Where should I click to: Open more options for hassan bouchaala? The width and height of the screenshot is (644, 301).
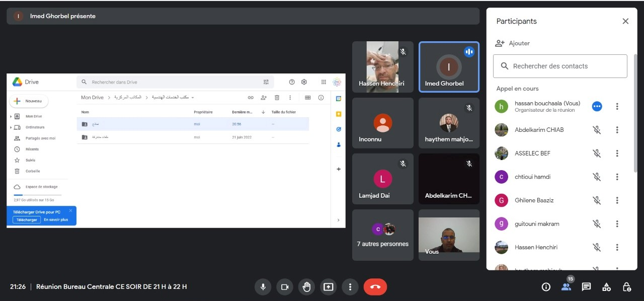click(617, 106)
